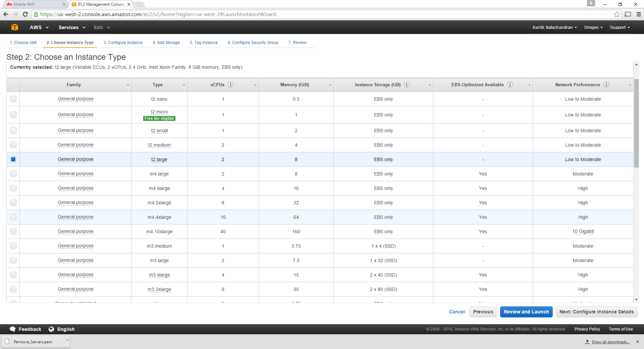This screenshot has width=644, height=349.
Task: Select the t2.small checkbox
Action: click(13, 130)
